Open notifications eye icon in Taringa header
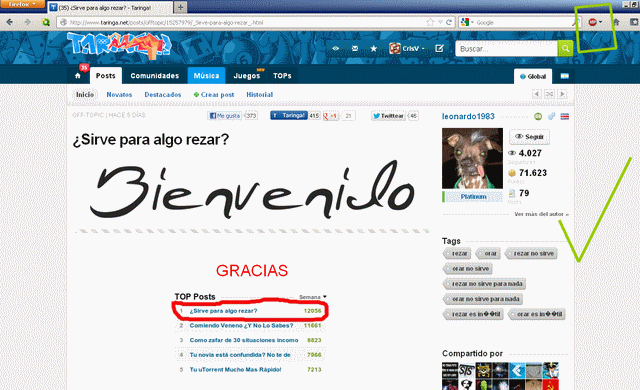 point(336,49)
